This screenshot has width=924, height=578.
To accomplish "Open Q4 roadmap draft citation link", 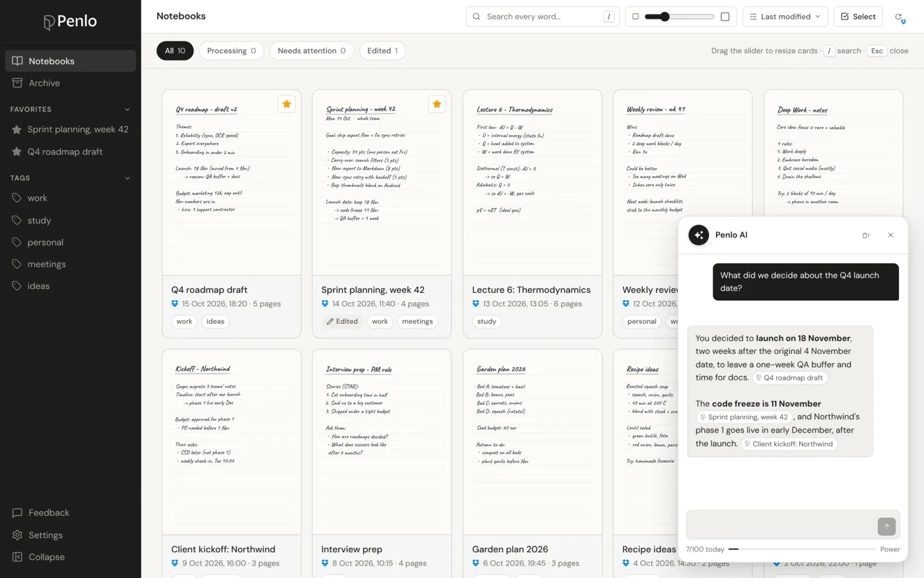I will tap(790, 378).
